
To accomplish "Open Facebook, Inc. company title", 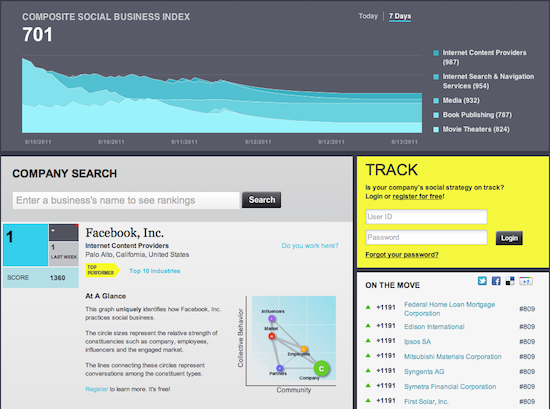I will point(125,233).
